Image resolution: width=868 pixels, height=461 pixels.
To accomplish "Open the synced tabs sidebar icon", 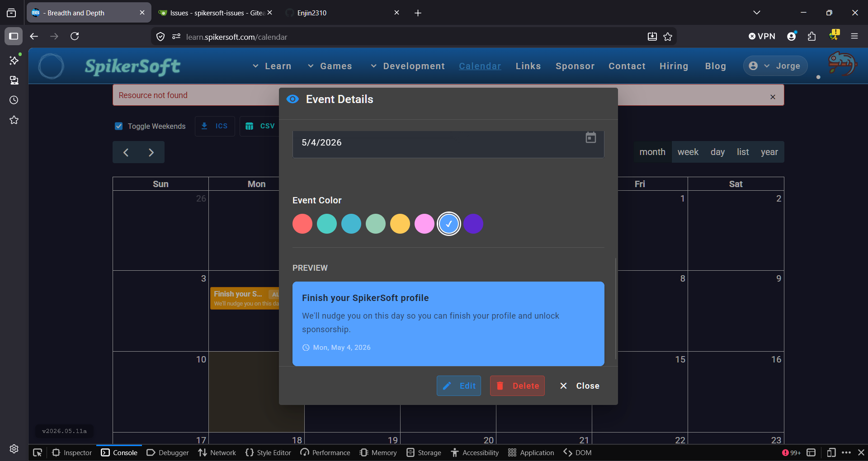I will coord(14,80).
